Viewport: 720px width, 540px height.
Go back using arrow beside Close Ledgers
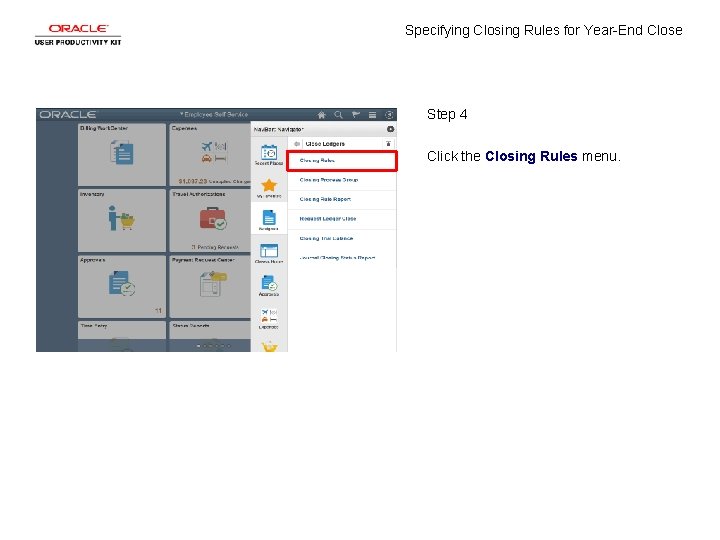(x=297, y=144)
